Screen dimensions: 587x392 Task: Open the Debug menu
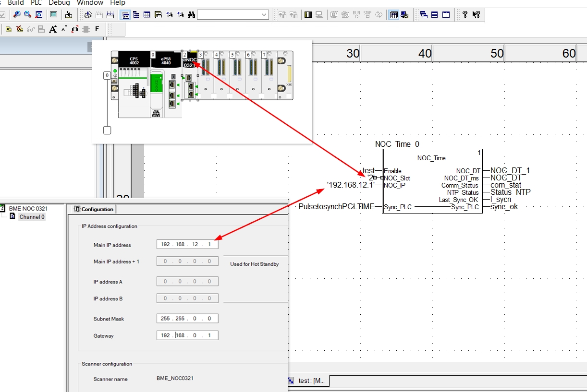tap(60, 3)
